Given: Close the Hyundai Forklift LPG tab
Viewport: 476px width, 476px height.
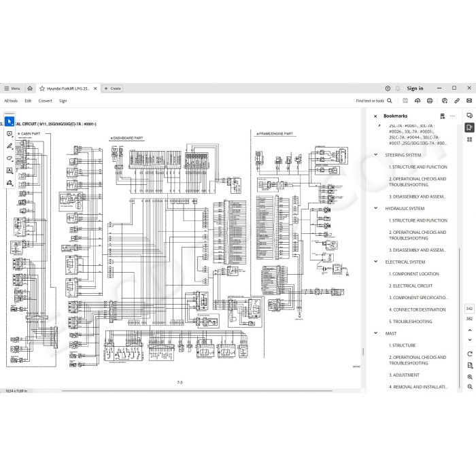Looking at the screenshot, I should click(95, 88).
